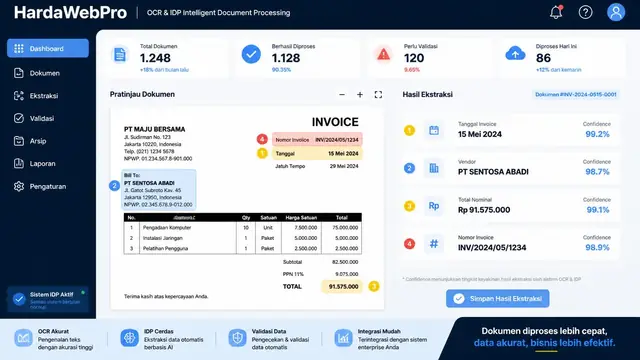640x360 pixels.
Task: Click the PT MAJU BERSAMA company name
Action: 154,129
